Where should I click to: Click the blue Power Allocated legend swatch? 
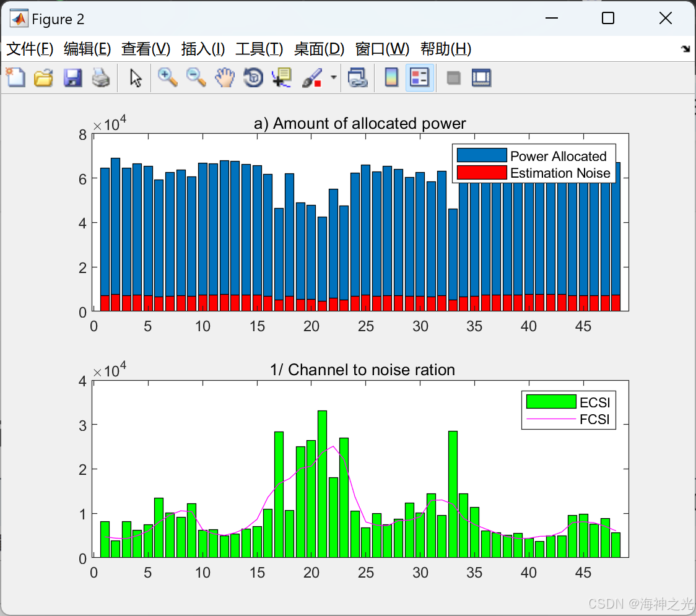click(x=482, y=155)
